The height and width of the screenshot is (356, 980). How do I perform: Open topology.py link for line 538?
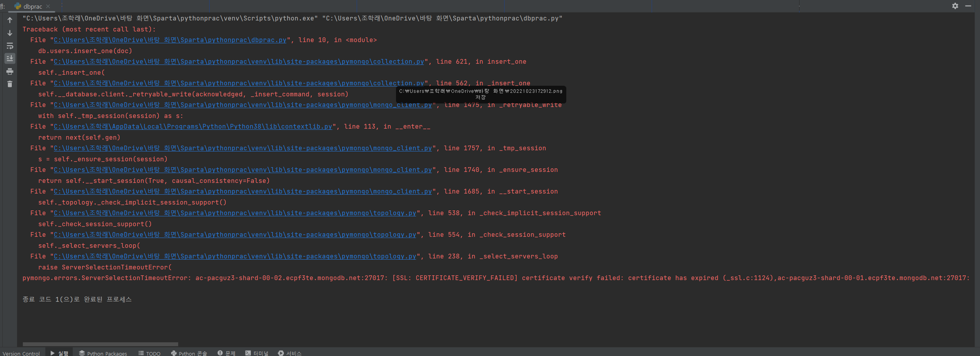(x=235, y=213)
